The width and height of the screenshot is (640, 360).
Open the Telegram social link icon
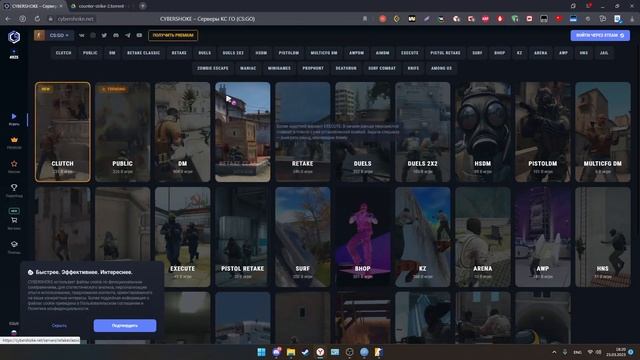click(128, 36)
